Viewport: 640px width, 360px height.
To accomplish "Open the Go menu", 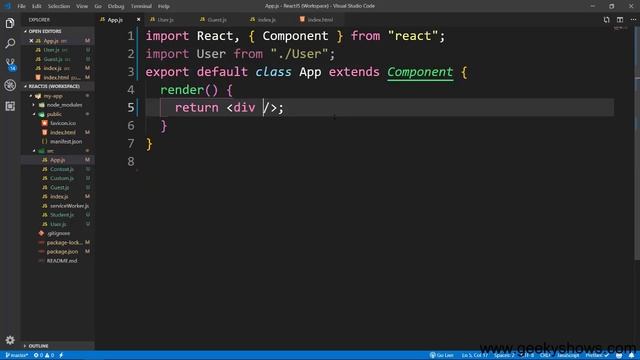I will pos(98,6).
